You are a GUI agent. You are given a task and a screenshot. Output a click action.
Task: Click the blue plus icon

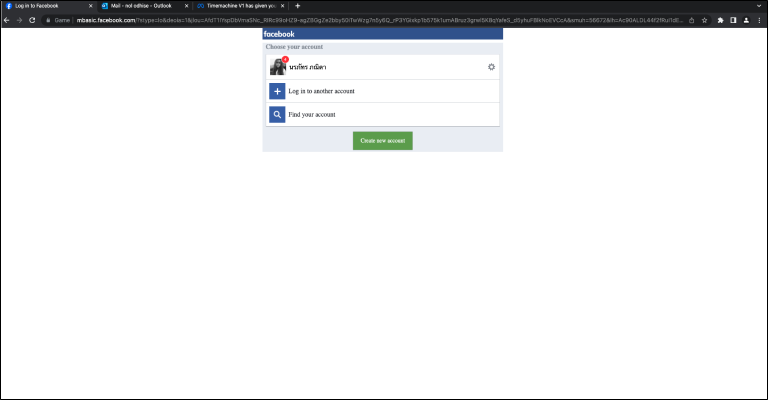tap(277, 91)
